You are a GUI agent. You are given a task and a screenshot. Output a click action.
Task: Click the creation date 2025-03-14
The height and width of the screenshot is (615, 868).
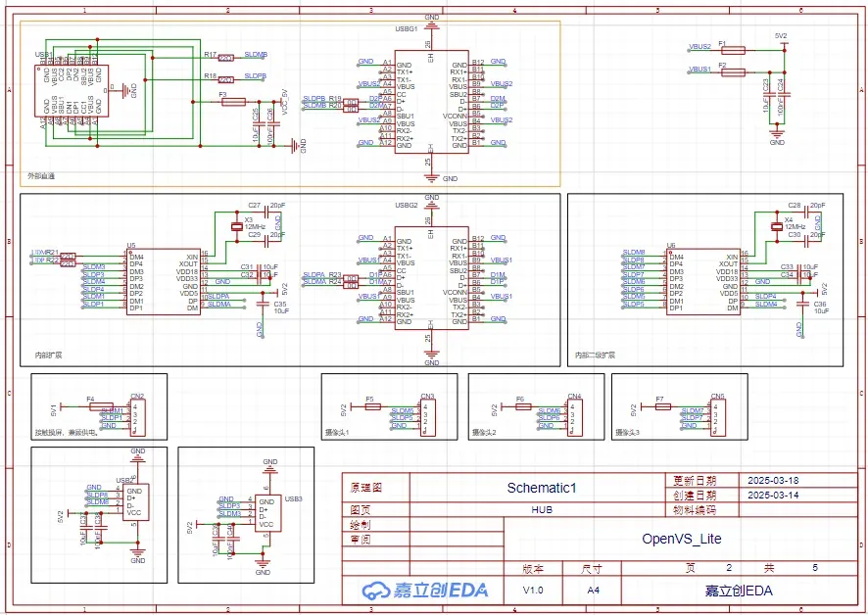point(773,495)
